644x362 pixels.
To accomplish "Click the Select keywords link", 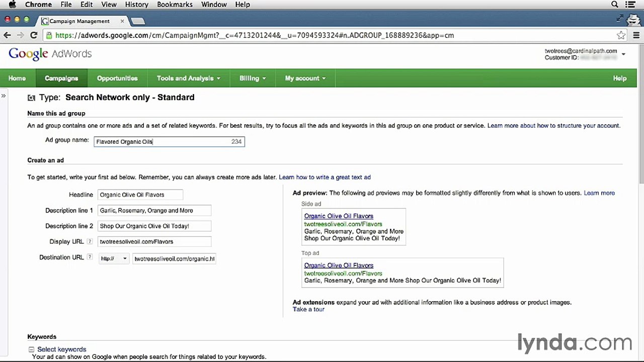I will 61,349.
